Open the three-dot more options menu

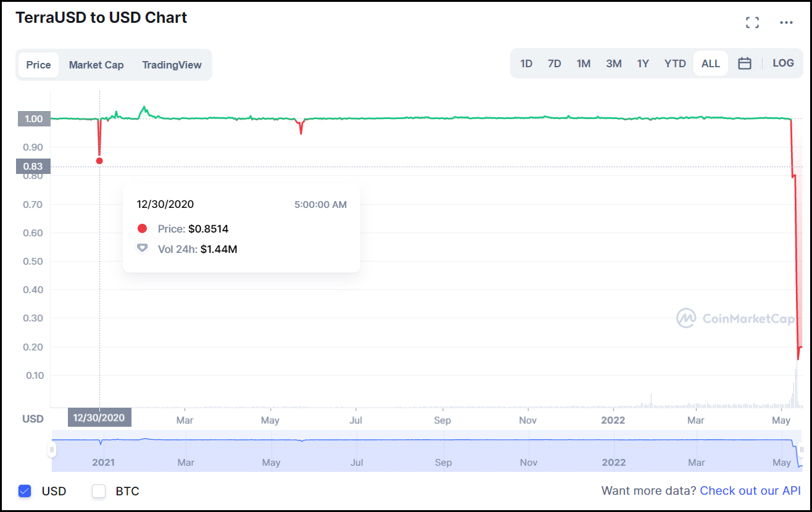(786, 23)
